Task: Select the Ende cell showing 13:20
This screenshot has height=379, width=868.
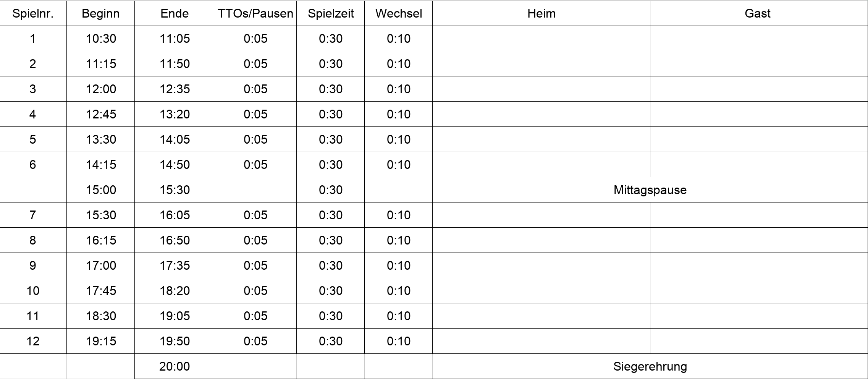Action: tap(175, 114)
